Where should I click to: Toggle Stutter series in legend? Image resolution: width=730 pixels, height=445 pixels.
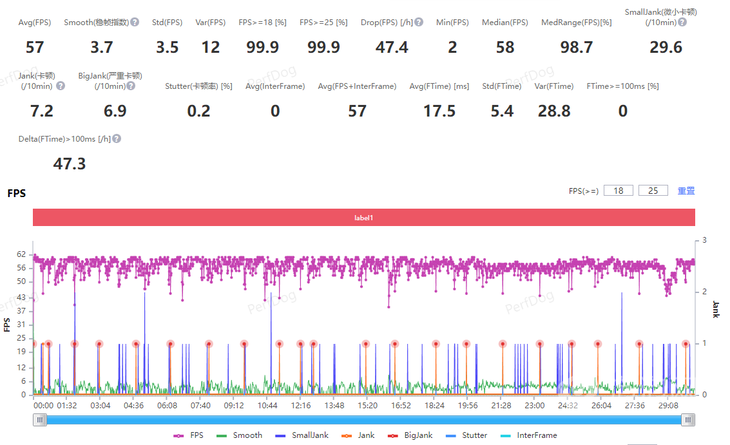click(x=472, y=435)
